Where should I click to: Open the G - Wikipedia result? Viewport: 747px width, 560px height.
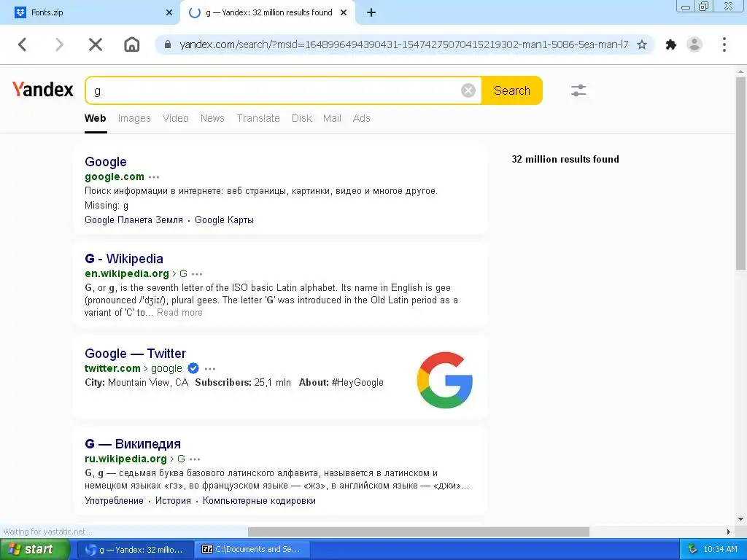[124, 259]
